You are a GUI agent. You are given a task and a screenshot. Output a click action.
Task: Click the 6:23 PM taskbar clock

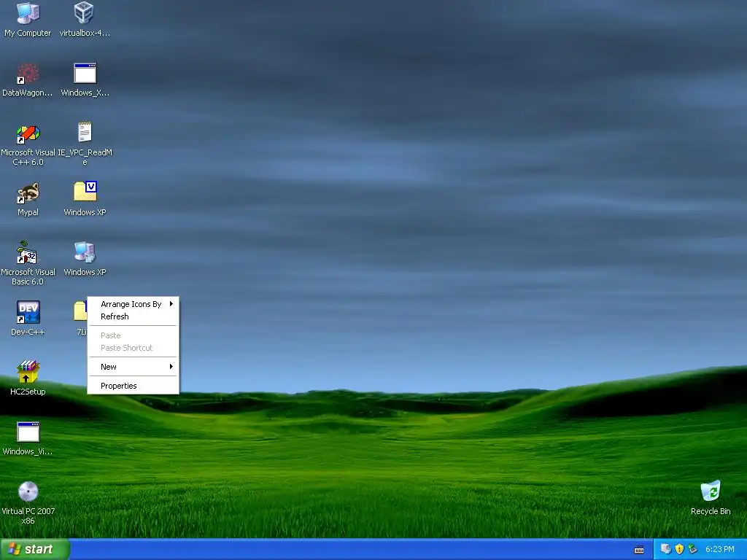(x=720, y=549)
